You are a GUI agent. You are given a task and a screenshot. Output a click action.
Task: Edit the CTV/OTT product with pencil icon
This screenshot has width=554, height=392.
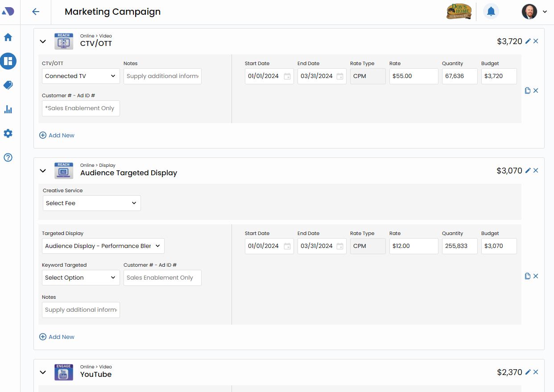pyautogui.click(x=528, y=41)
